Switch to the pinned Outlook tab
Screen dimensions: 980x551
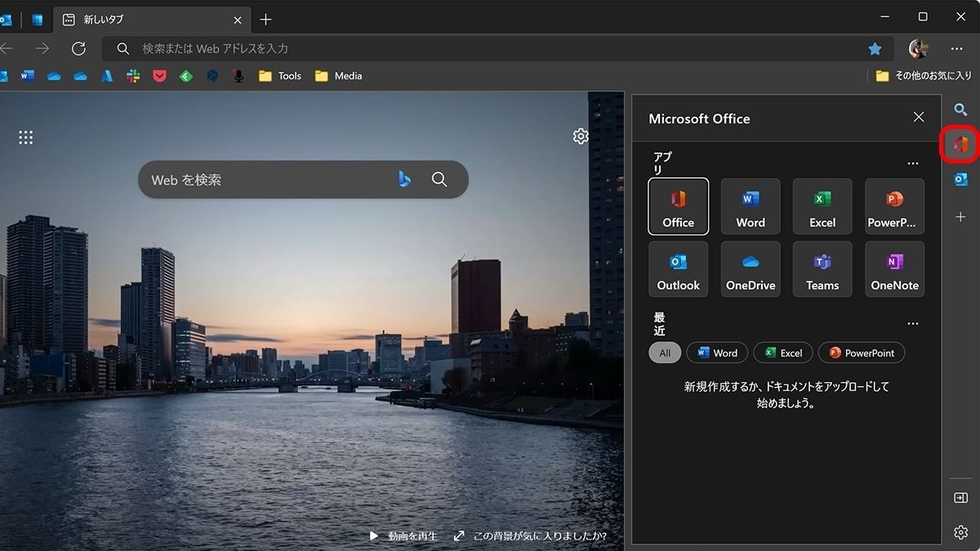7,20
